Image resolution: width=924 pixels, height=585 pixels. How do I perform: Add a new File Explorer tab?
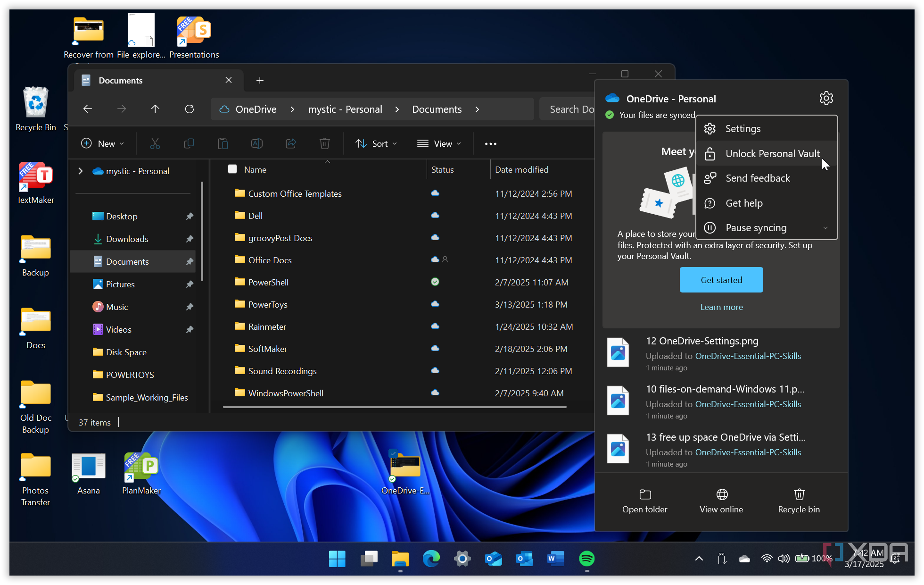pos(260,80)
